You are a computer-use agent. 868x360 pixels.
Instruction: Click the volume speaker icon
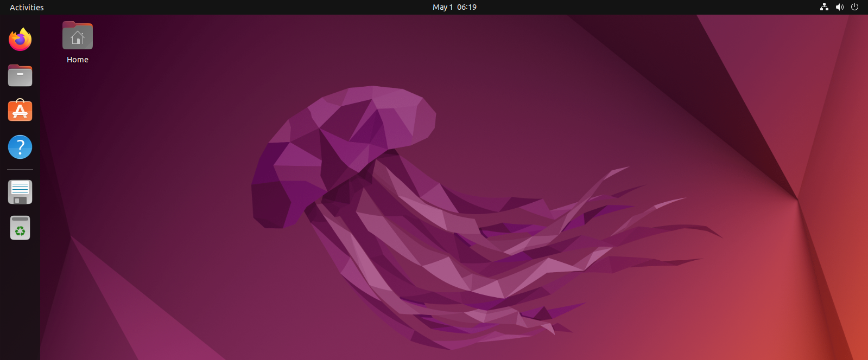click(x=840, y=7)
